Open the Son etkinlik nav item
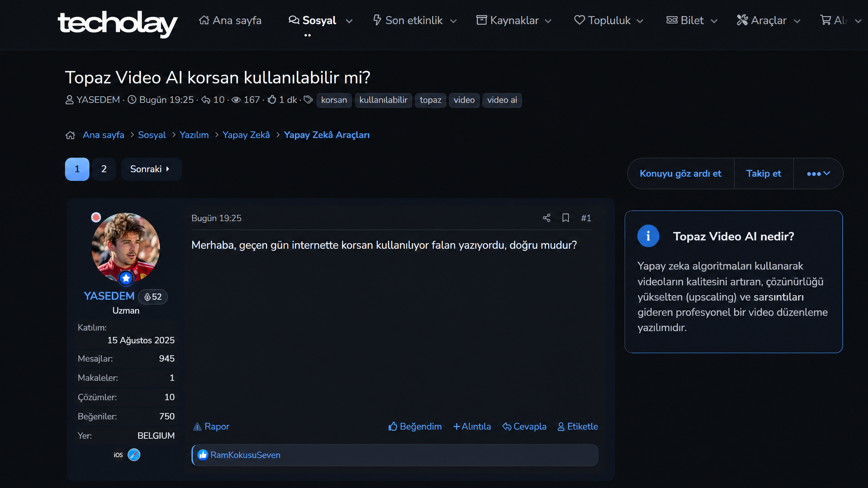This screenshot has width=868, height=488. [x=407, y=20]
